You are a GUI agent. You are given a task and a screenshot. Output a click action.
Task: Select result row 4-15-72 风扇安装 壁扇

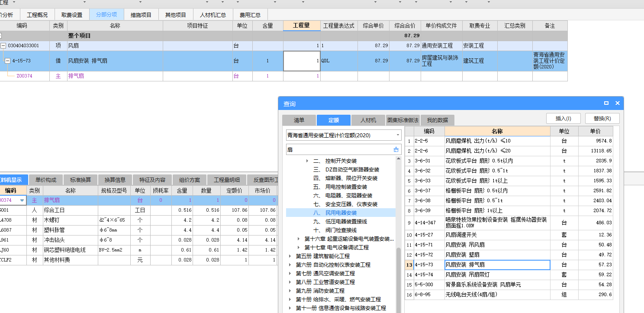(509, 255)
